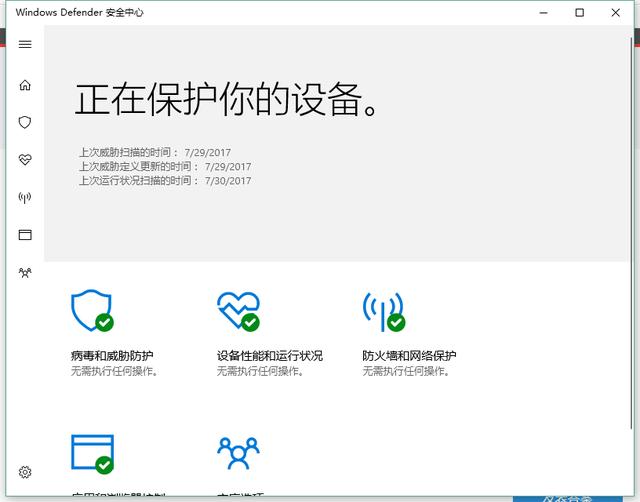Open the hamburger navigation menu
The height and width of the screenshot is (502, 640).
[x=25, y=44]
